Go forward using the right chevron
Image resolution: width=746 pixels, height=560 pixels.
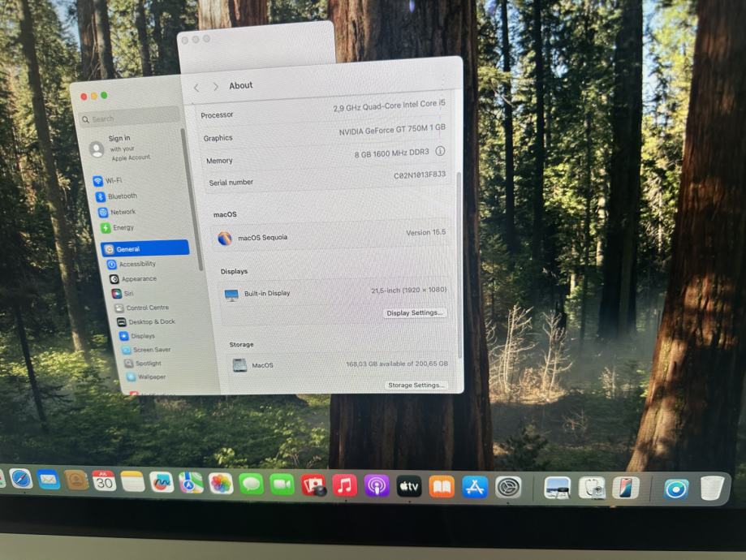[x=216, y=87]
